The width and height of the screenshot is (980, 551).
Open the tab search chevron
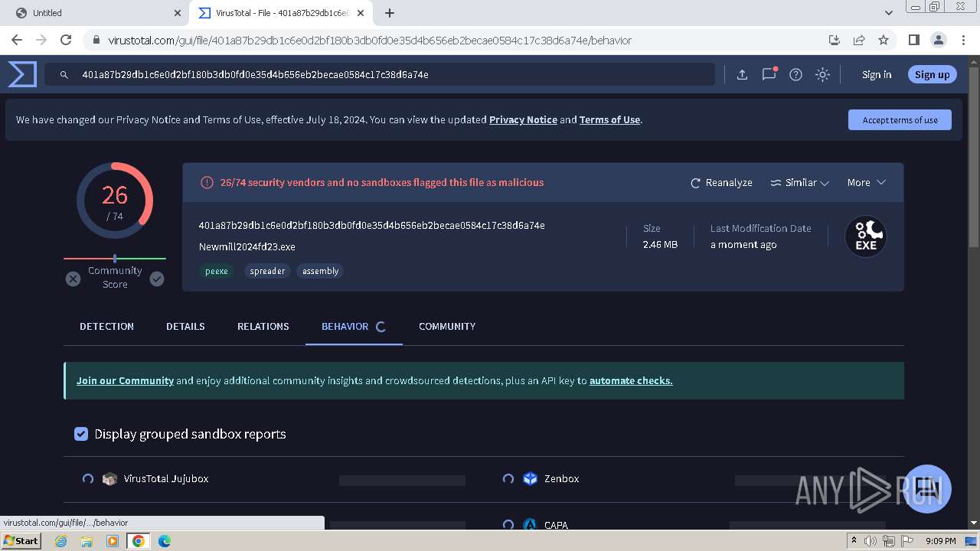[889, 13]
